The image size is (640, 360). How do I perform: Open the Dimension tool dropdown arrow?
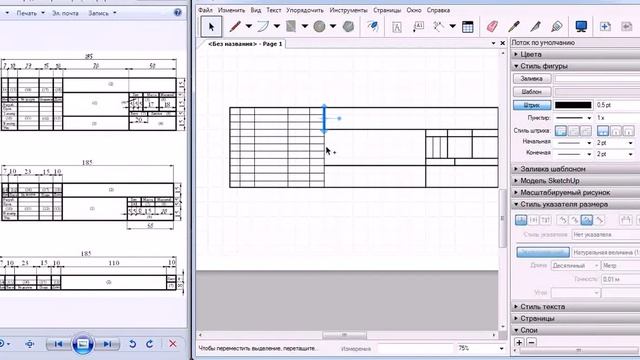coord(452,27)
